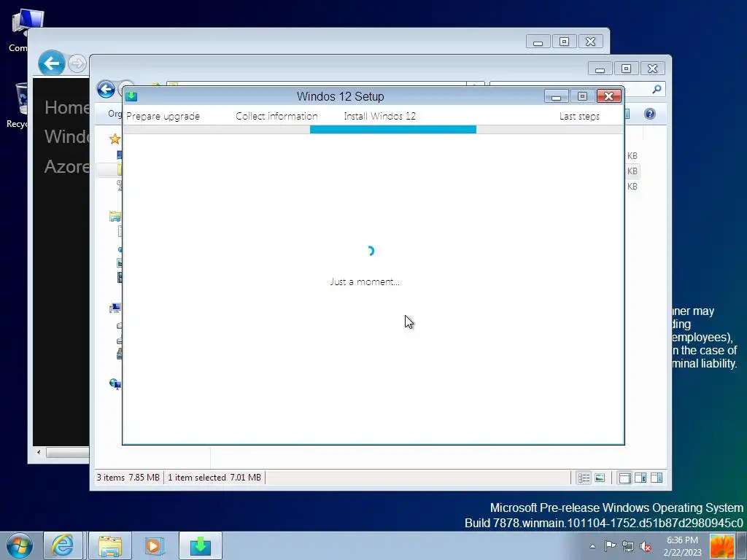Close the Windos 12 Setup window
This screenshot has width=747, height=560.
pos(609,96)
